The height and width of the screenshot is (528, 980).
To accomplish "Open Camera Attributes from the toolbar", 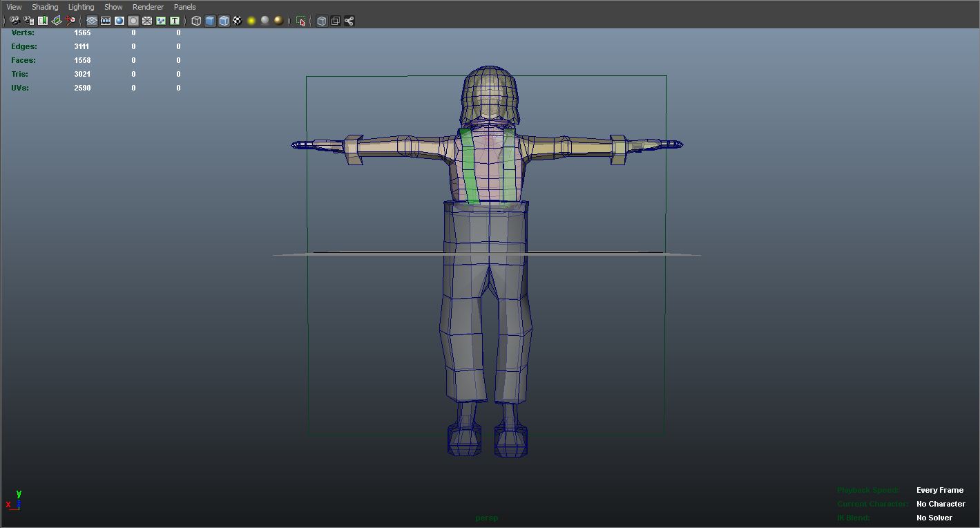I will [28, 21].
